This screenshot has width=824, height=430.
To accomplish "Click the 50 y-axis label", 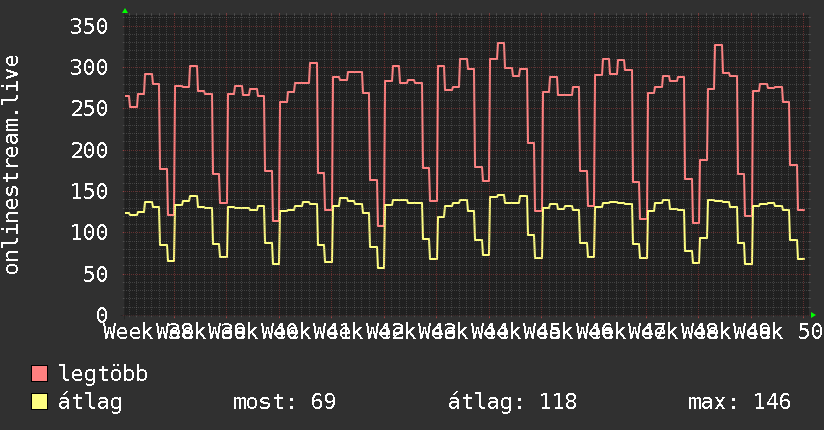I will click(96, 274).
